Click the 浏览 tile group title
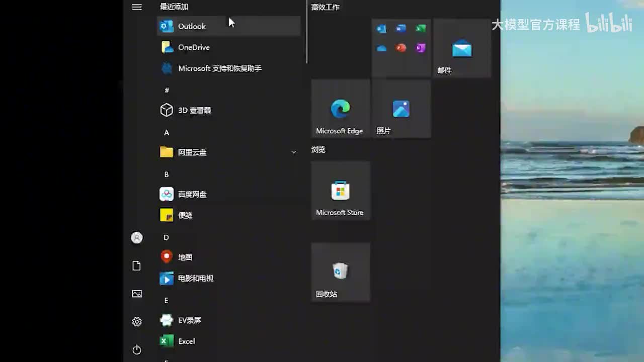The width and height of the screenshot is (644, 362). (x=318, y=149)
